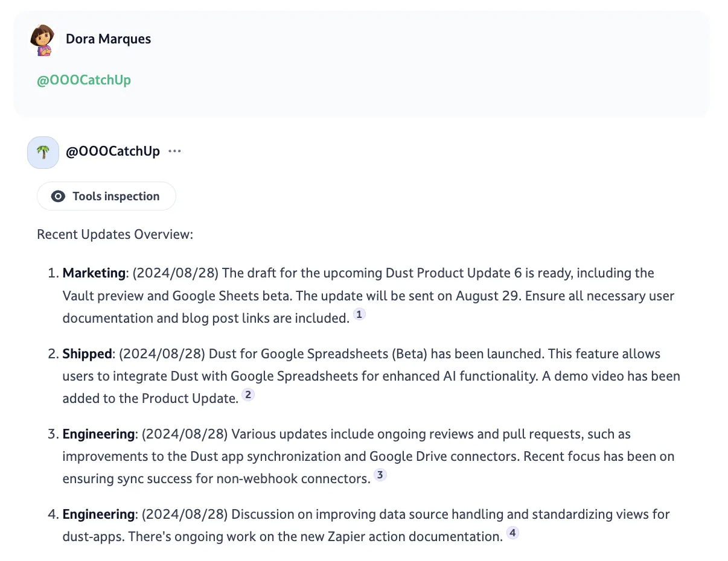
Task: Click the Recent Updates Overview heading
Action: coord(115,234)
